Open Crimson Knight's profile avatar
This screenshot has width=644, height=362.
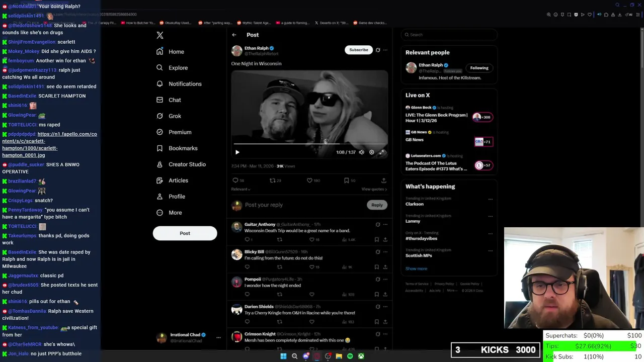tap(236, 337)
